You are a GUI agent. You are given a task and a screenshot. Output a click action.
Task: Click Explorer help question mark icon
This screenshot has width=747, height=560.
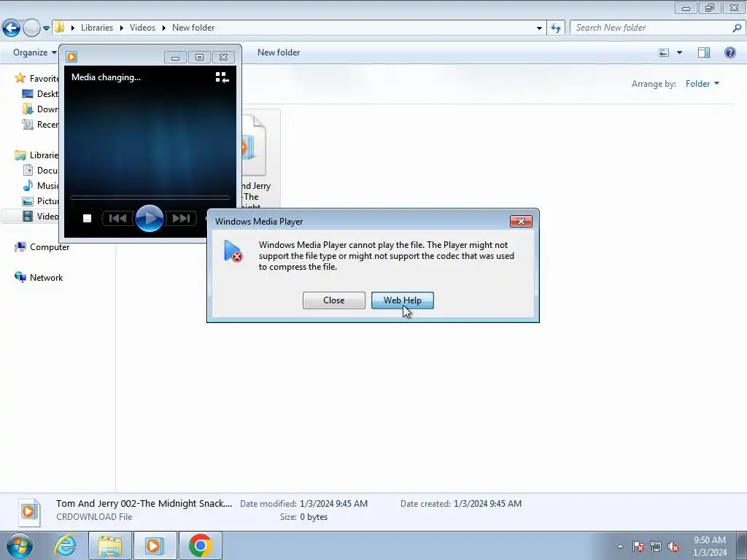[729, 52]
